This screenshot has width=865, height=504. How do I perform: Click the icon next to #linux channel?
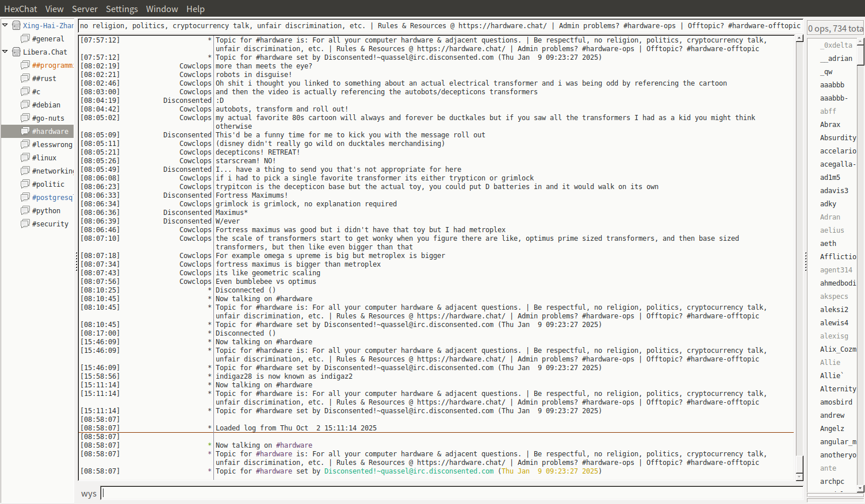point(25,157)
